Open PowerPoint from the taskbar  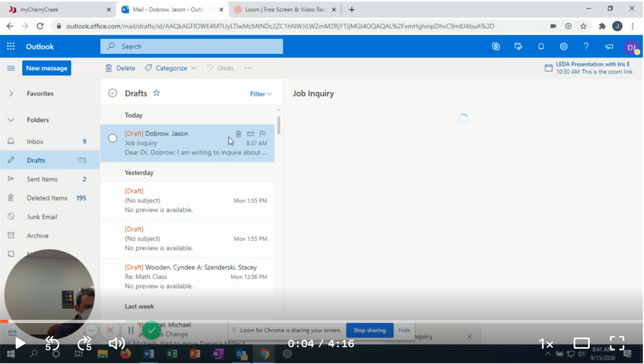coord(195,354)
